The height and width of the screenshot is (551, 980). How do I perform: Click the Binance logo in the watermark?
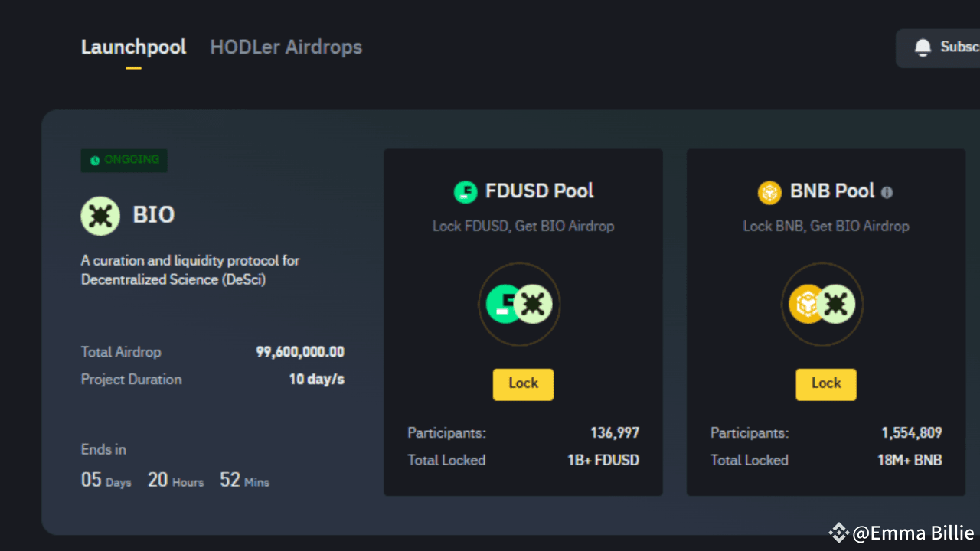(838, 533)
